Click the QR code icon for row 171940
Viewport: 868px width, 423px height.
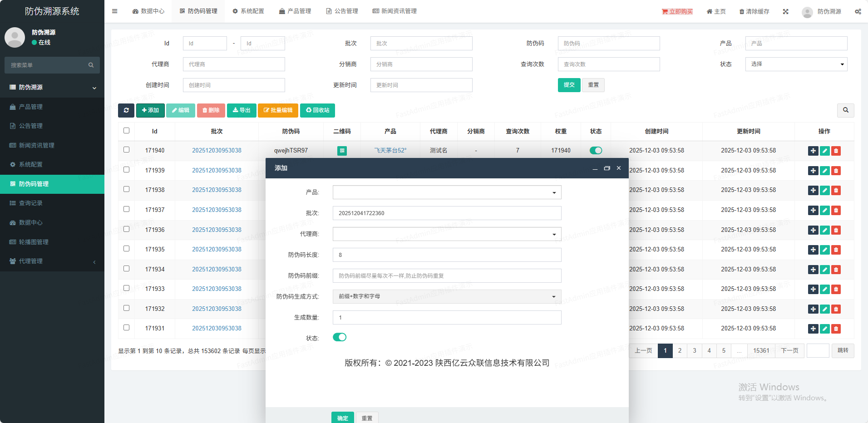pyautogui.click(x=342, y=151)
